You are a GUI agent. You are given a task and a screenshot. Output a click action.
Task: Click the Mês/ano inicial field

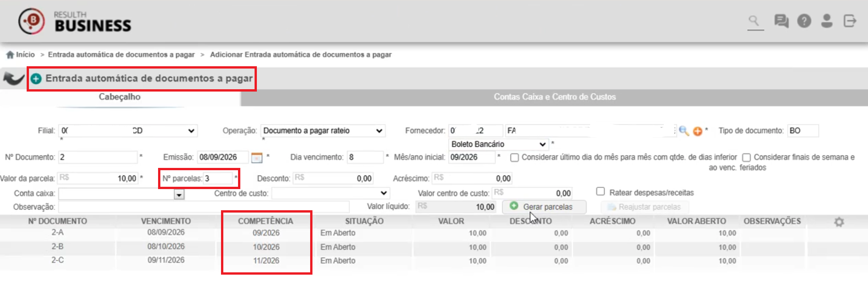[472, 157]
